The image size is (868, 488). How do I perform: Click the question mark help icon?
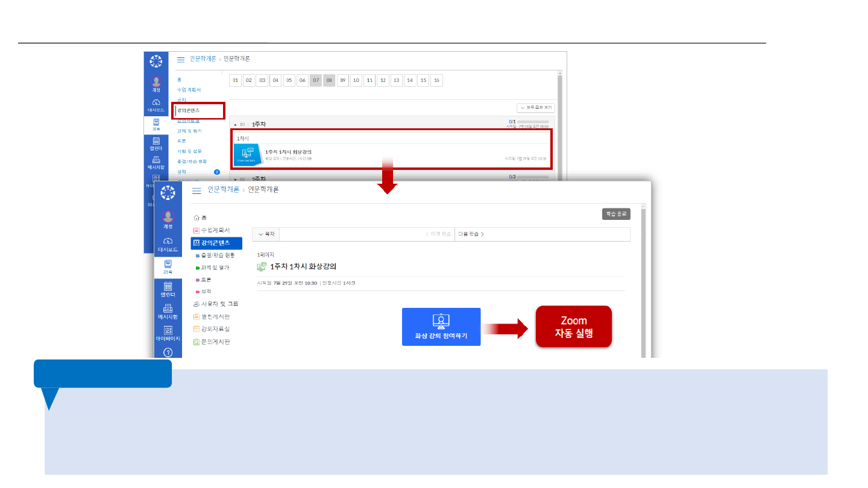point(168,352)
